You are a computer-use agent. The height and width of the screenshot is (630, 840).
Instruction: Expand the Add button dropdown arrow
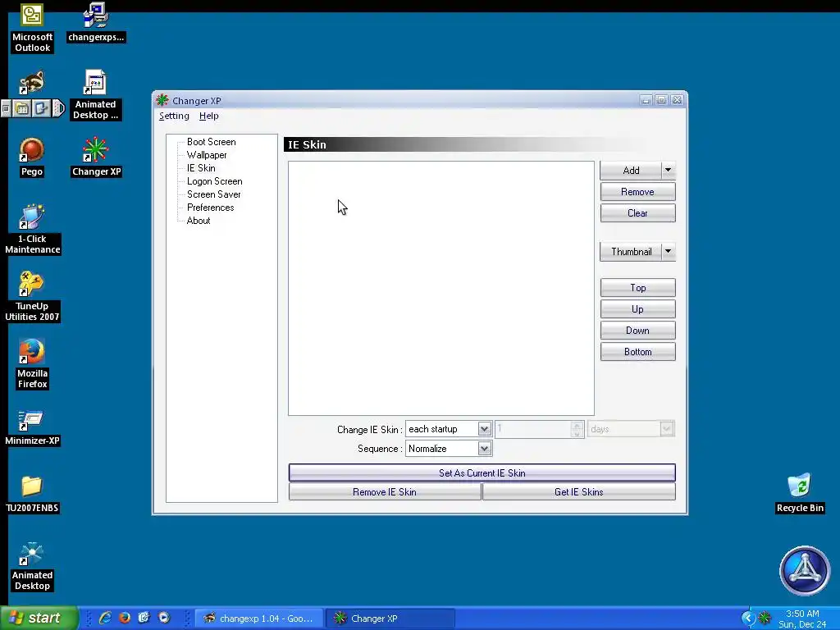tap(668, 171)
